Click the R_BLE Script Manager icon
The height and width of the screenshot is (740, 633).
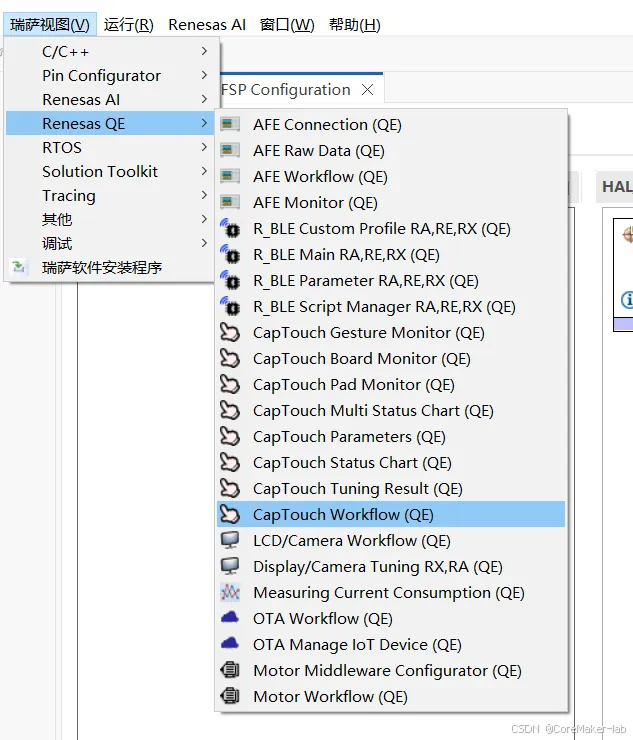pyautogui.click(x=230, y=306)
